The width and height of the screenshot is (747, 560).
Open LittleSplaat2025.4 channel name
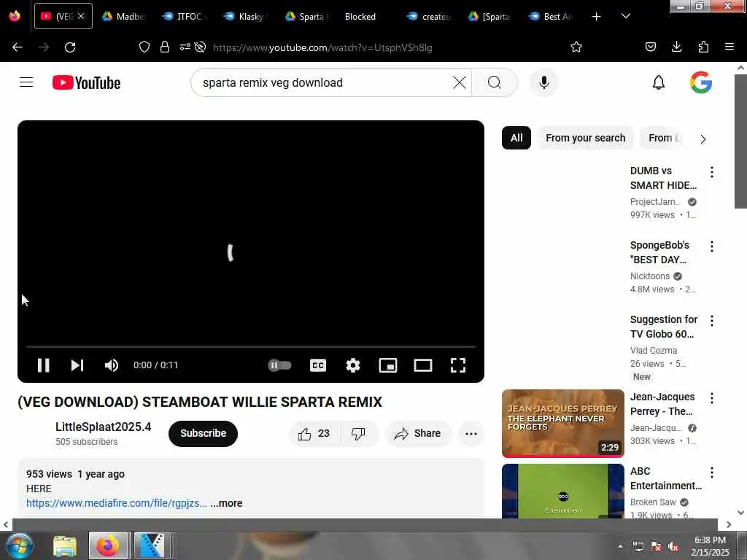click(x=104, y=427)
